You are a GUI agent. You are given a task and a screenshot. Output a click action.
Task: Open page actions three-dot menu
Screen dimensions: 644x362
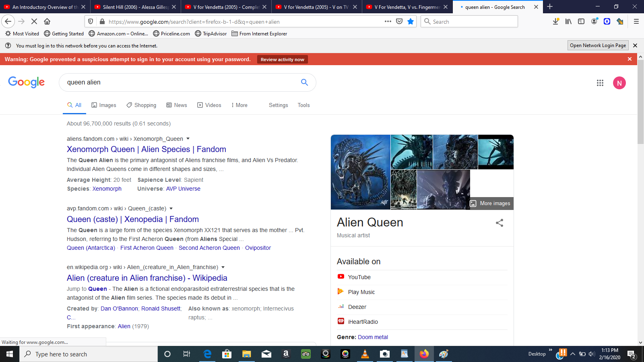(x=388, y=21)
